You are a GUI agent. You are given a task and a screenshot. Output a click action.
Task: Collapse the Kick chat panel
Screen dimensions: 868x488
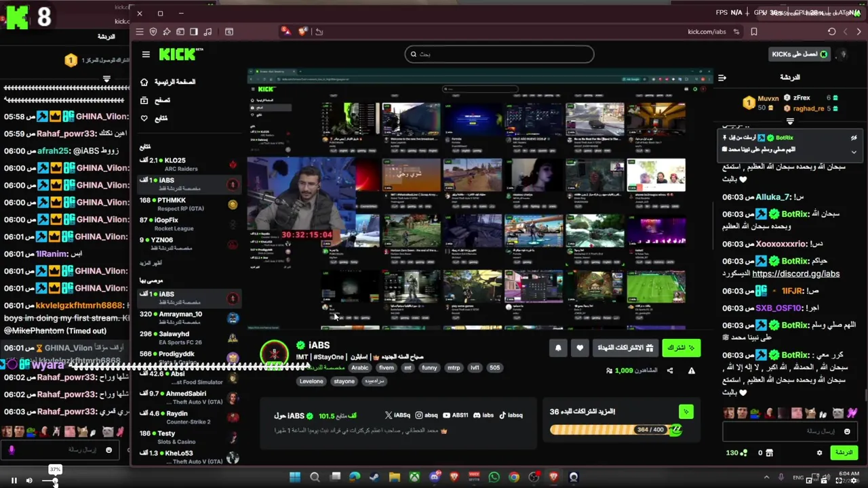[722, 77]
